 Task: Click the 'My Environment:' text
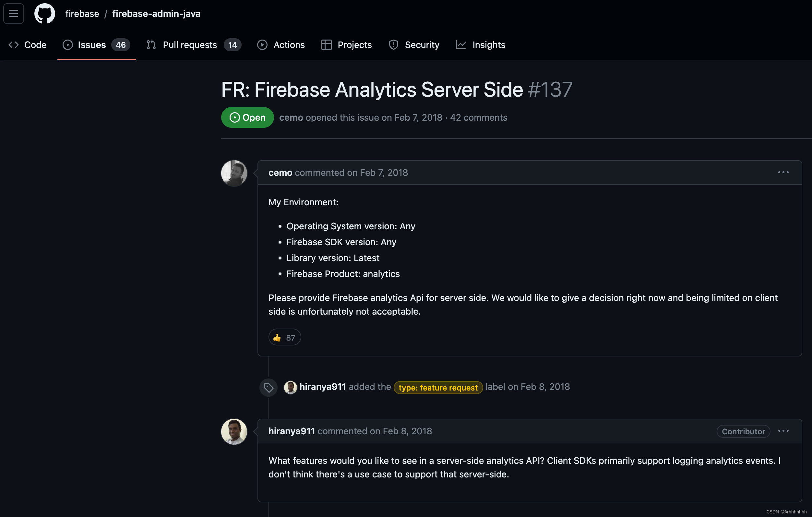tap(303, 202)
